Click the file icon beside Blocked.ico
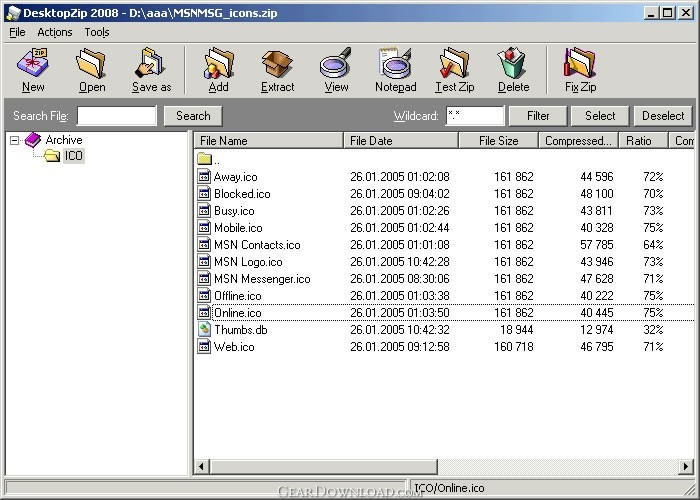Screen dimensions: 700x500 204,193
